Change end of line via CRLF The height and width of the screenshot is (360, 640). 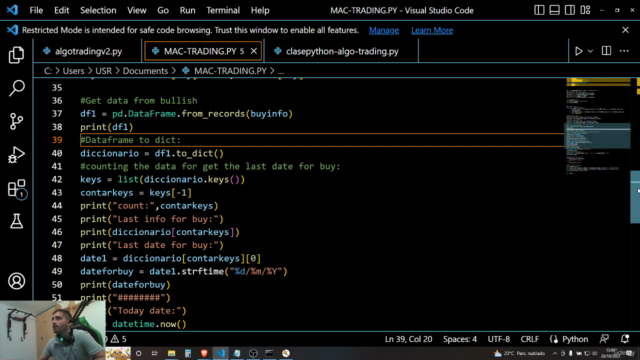529,339
